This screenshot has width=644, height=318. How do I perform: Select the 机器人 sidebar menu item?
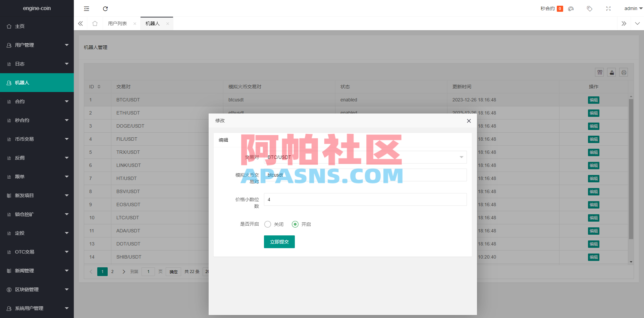(37, 83)
